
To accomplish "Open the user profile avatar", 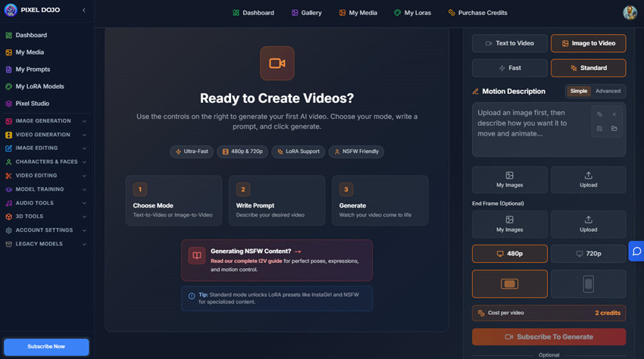I will [x=630, y=13].
